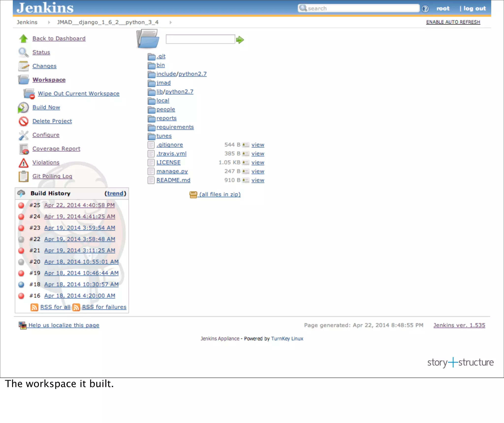The height and width of the screenshot is (423, 504).
Task: Click the Coverage Report sidebar link
Action: coord(56,149)
